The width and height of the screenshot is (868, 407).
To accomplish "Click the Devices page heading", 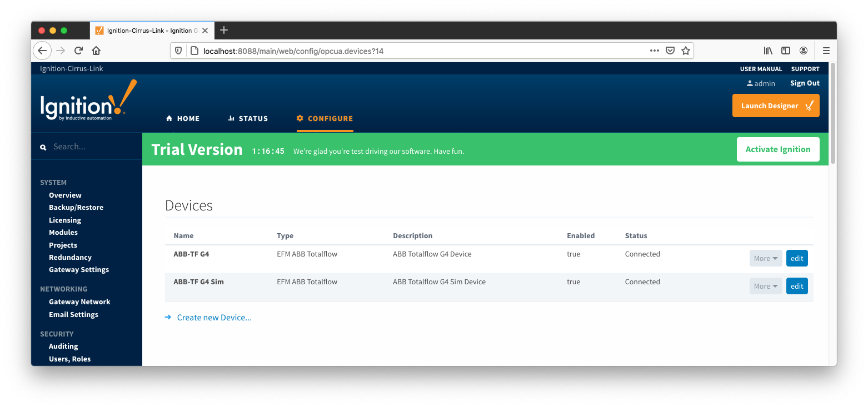I will (x=189, y=205).
